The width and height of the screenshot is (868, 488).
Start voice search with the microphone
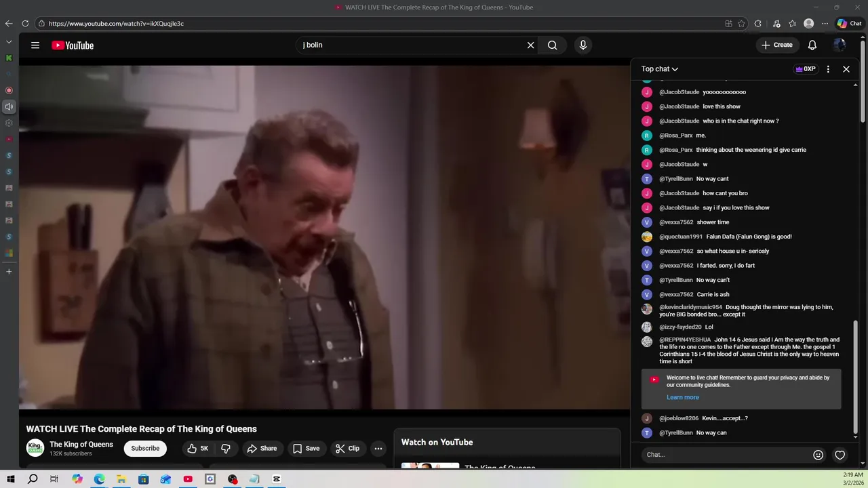[x=583, y=45]
